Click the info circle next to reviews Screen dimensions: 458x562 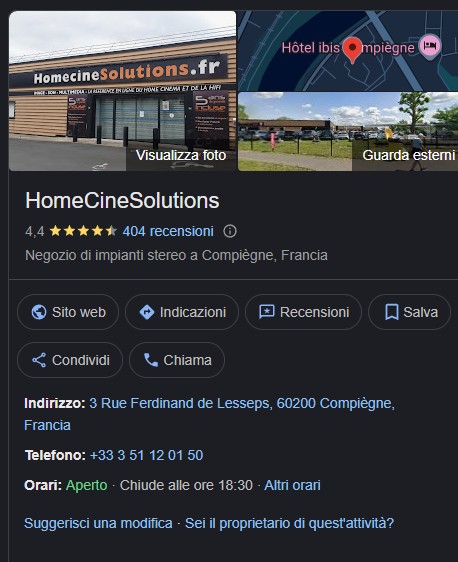[230, 231]
